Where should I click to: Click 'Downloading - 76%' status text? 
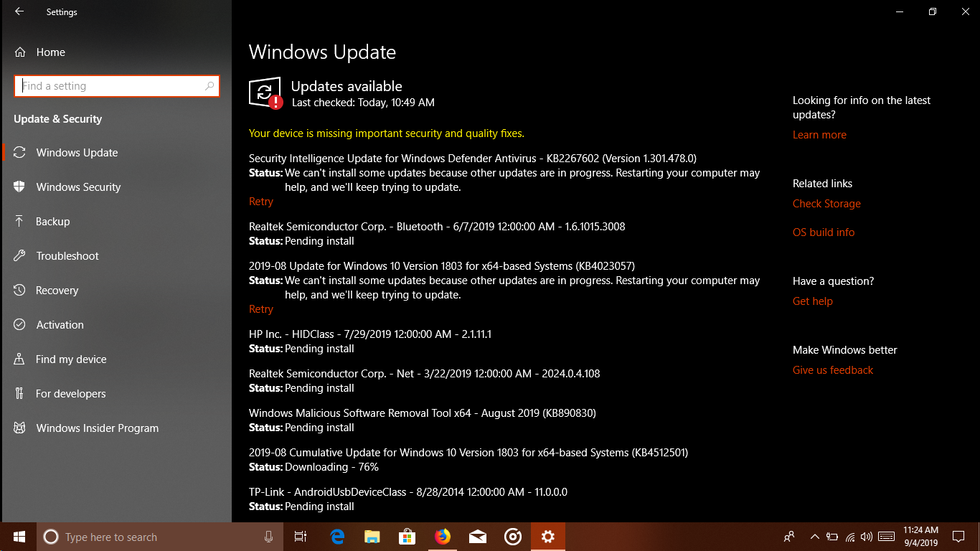click(x=331, y=467)
